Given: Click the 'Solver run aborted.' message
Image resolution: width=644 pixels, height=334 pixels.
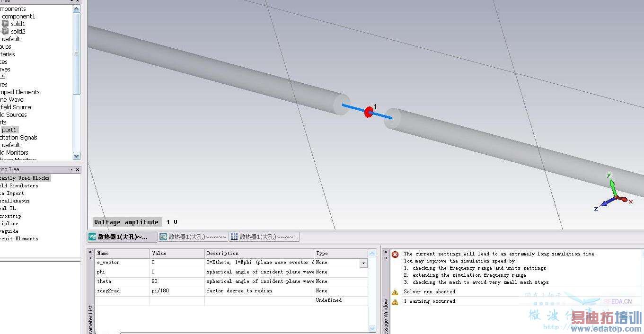Looking at the screenshot, I should point(430,292).
